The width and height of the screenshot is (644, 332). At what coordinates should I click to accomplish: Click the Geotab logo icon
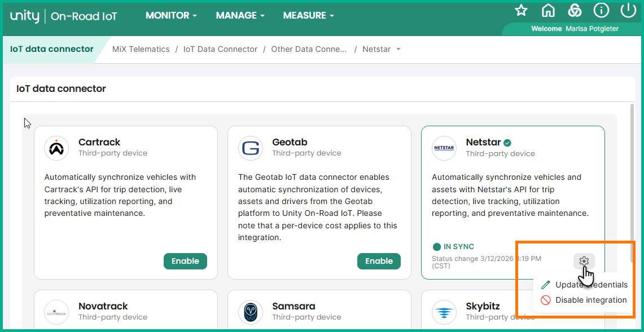[250, 148]
